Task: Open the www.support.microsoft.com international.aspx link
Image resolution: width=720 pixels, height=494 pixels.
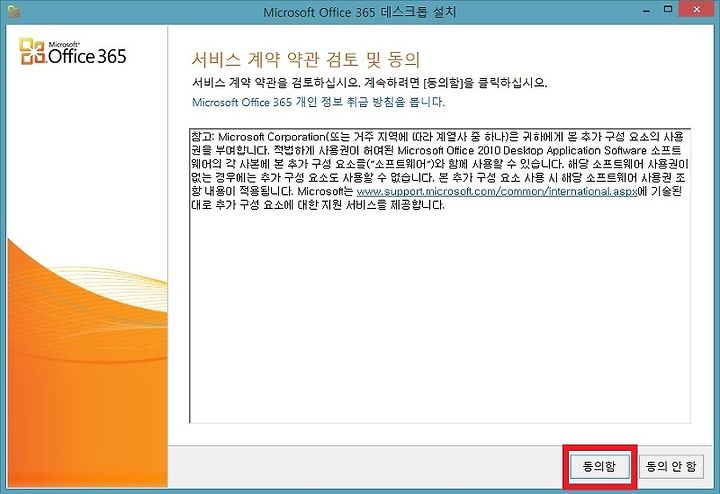Action: click(497, 191)
